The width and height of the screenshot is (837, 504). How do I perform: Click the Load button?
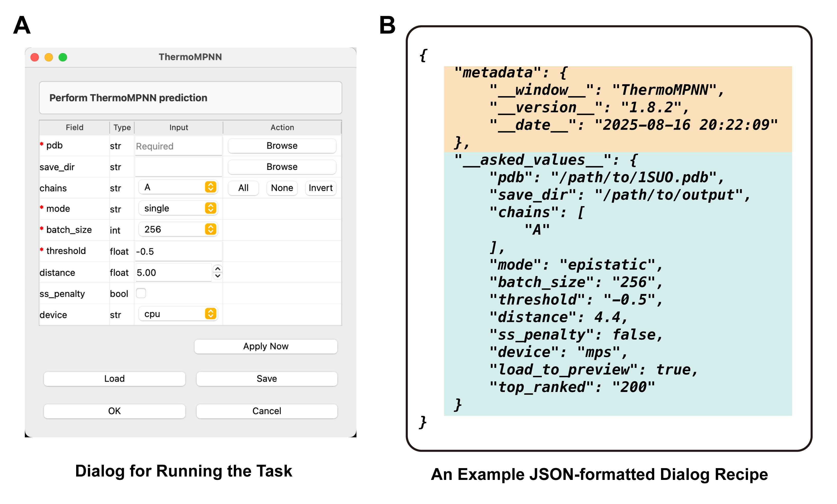114,379
